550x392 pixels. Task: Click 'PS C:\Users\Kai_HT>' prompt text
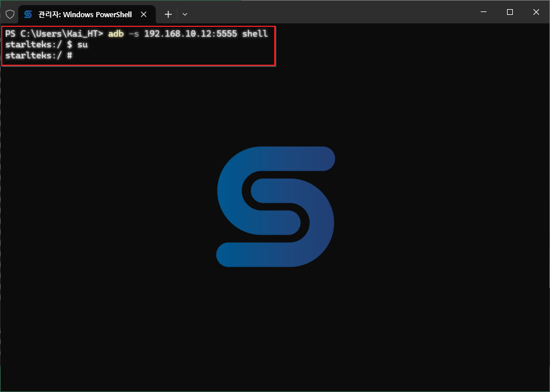click(x=54, y=34)
